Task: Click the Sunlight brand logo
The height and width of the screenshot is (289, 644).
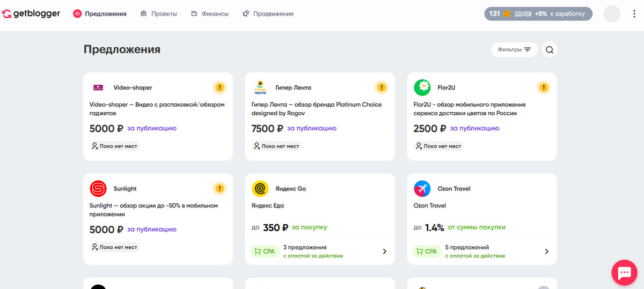Action: (98, 189)
